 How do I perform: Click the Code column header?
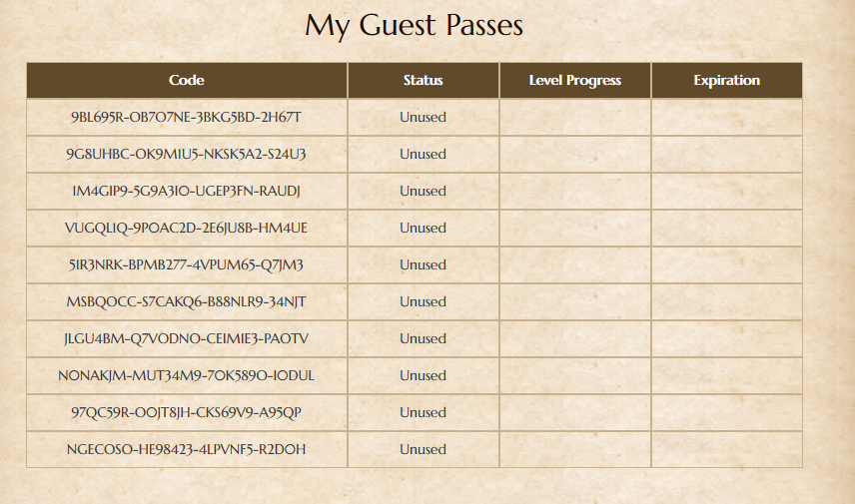click(187, 80)
